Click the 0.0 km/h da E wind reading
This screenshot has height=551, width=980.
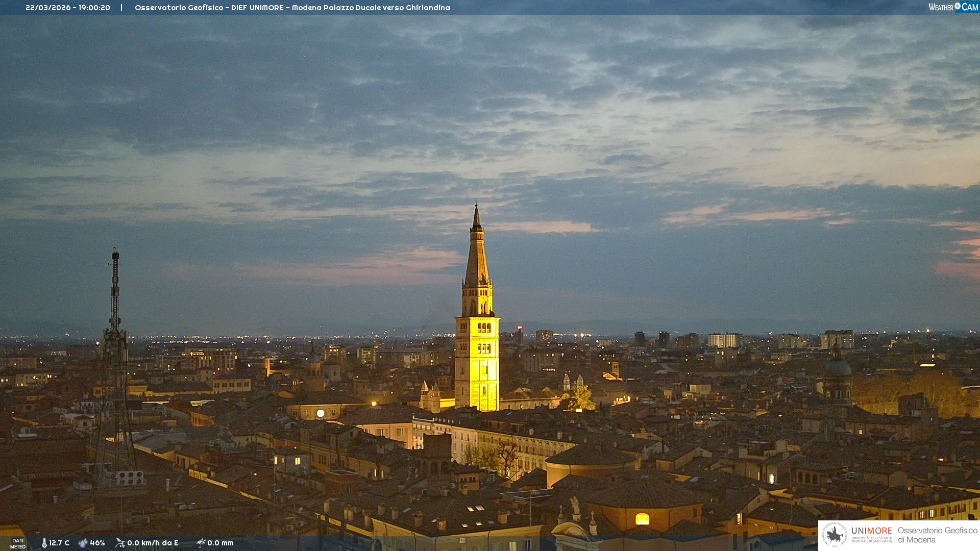pos(153,543)
